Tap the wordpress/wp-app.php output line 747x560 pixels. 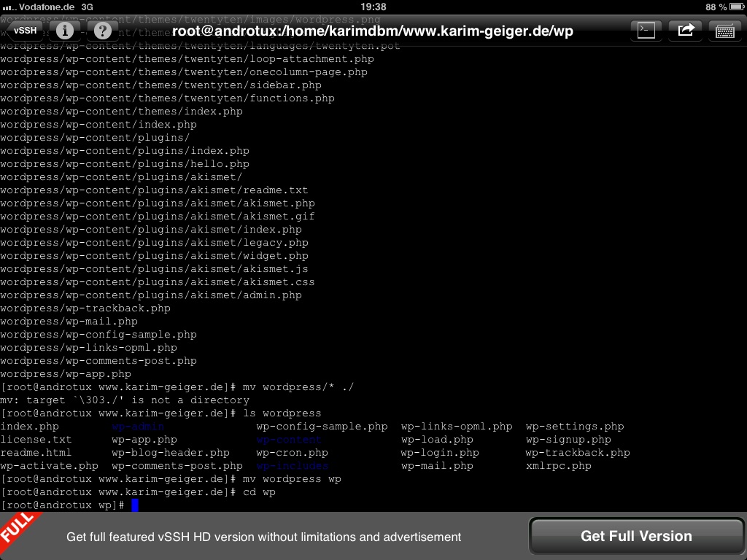pyautogui.click(x=65, y=374)
